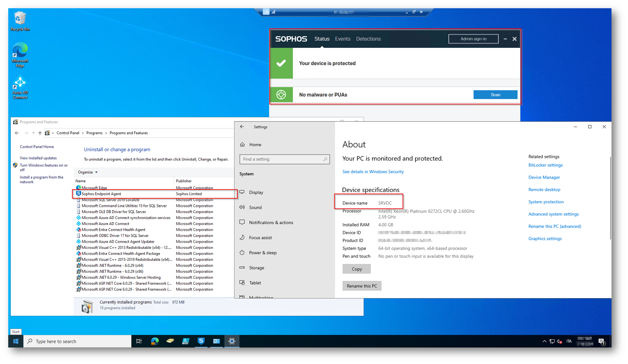The image size is (628, 364).
Task: Click See details in Windows Security
Action: (x=373, y=172)
